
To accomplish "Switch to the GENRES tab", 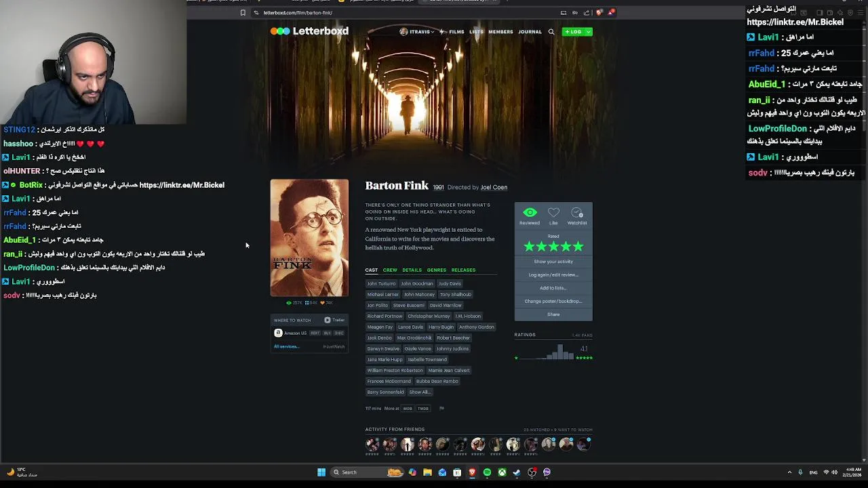I will point(436,270).
